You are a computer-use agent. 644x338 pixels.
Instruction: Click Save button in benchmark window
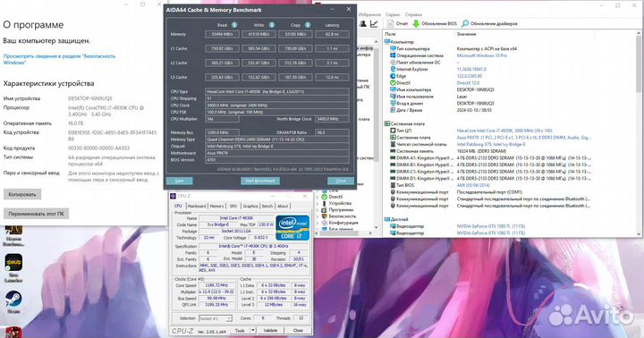(x=180, y=181)
